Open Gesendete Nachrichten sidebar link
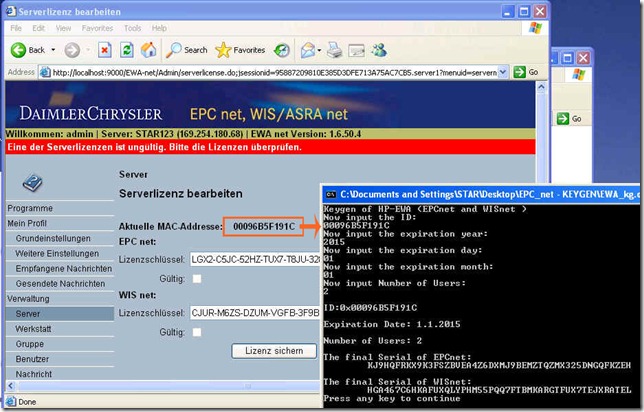The height and width of the screenshot is (412, 644). tap(60, 284)
